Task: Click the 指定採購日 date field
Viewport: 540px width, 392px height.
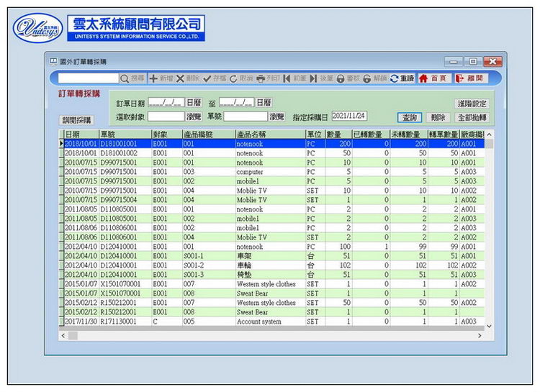Action: (349, 116)
